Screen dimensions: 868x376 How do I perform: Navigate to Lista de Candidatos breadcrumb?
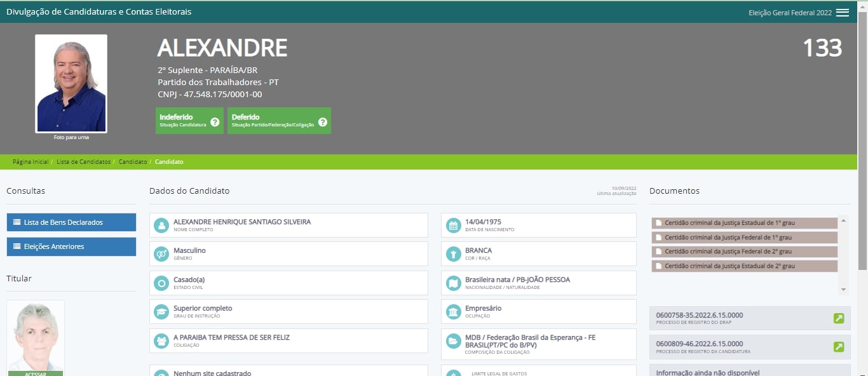(83, 162)
